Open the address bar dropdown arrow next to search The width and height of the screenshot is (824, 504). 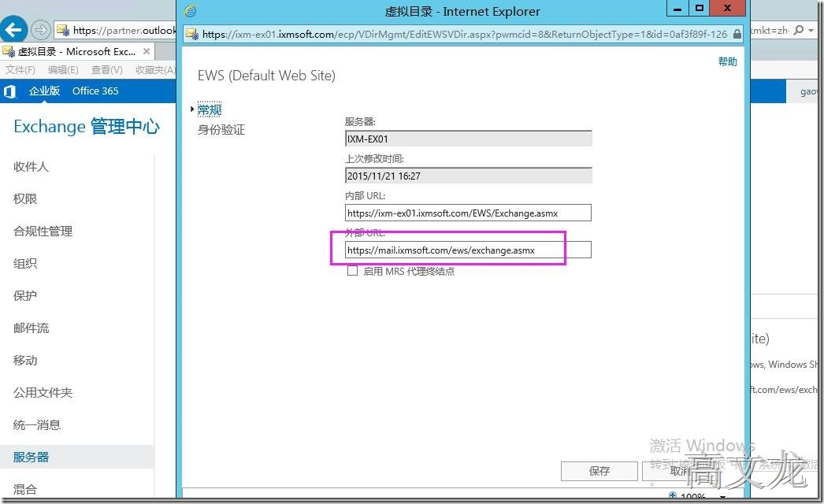point(812,30)
